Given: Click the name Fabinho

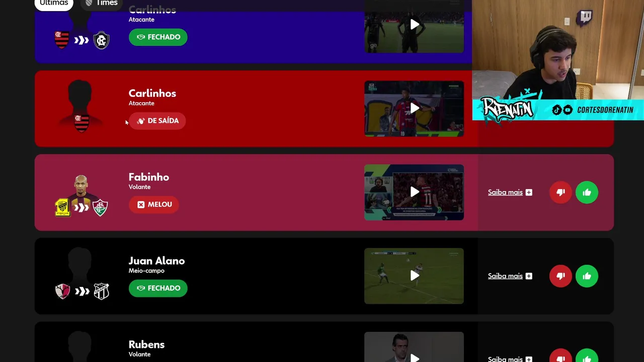Looking at the screenshot, I should click(148, 177).
